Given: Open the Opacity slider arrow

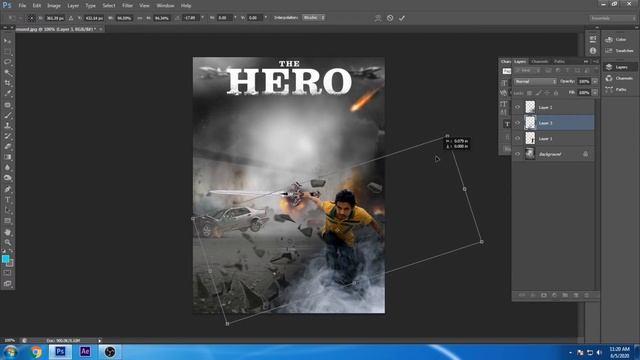Looking at the screenshot, I should point(595,82).
